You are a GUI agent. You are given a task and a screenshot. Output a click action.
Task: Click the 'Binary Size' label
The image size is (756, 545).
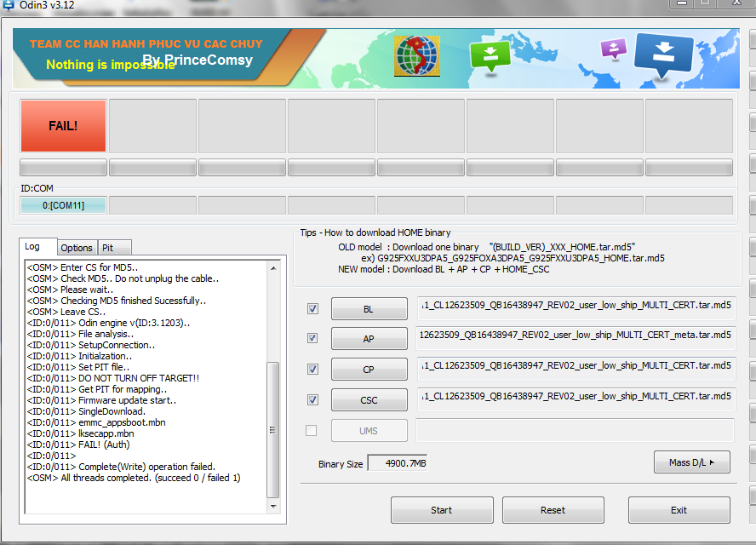(x=341, y=464)
